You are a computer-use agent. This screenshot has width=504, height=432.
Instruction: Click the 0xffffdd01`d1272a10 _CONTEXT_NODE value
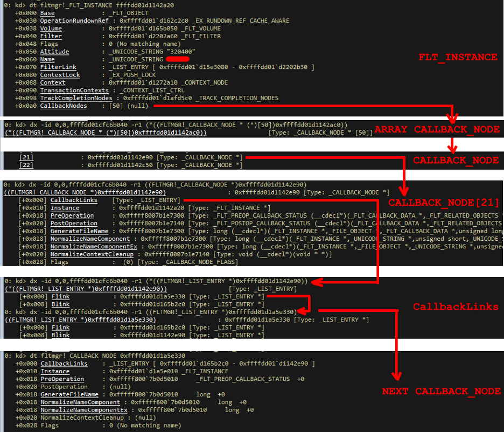click(x=168, y=82)
